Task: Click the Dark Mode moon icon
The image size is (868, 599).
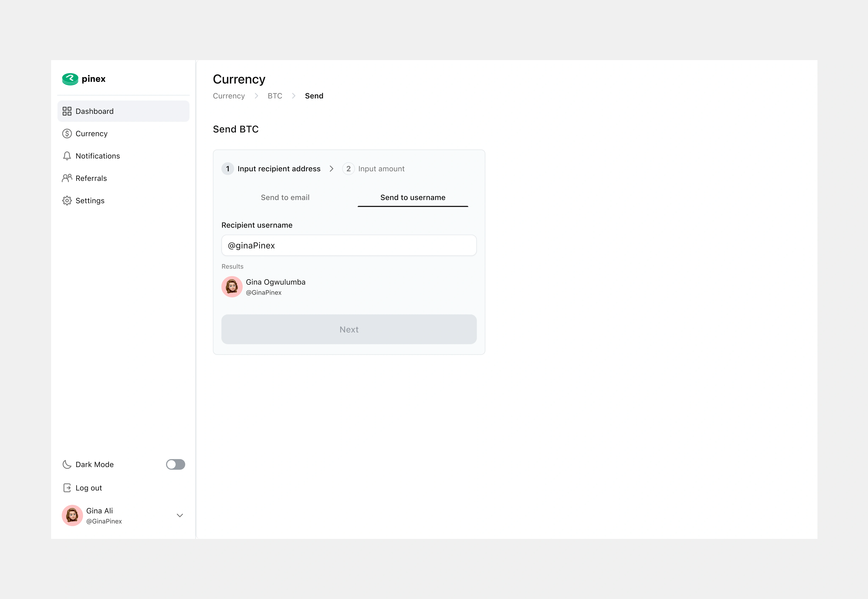Action: point(67,464)
